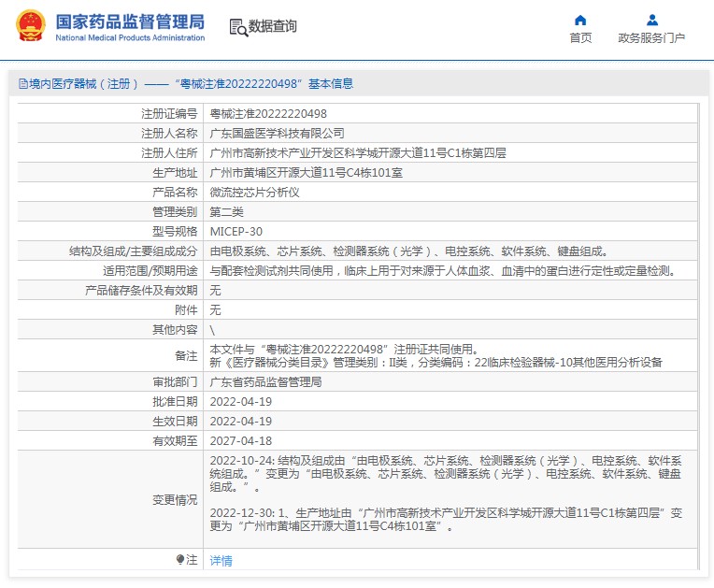Click expiry date 2027-04-18
Viewport: 714px width, 588px height.
point(240,440)
